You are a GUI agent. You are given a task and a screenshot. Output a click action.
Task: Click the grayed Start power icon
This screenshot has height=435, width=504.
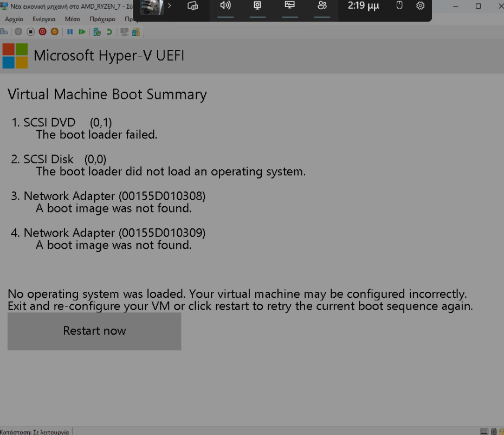pos(18,31)
